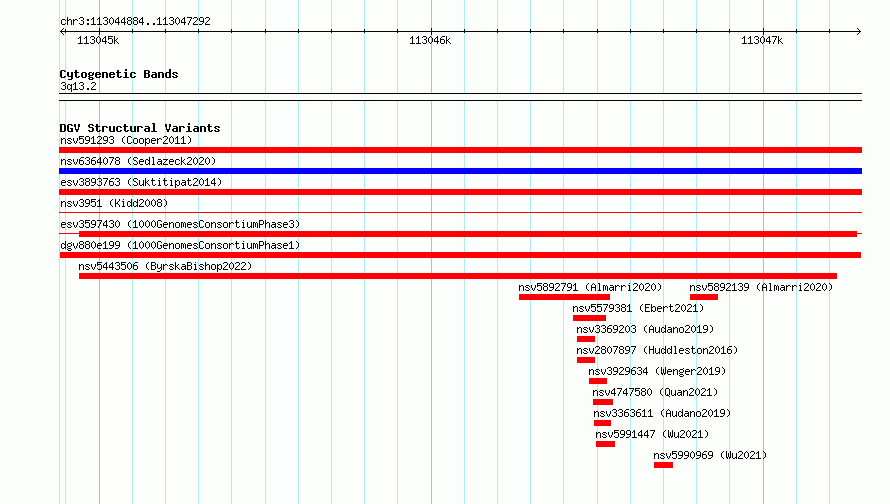Select the red bar for esv3597430

pos(468,234)
